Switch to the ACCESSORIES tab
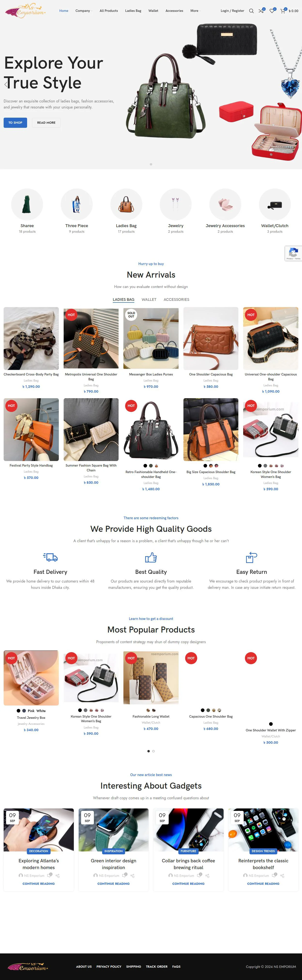 (x=176, y=299)
